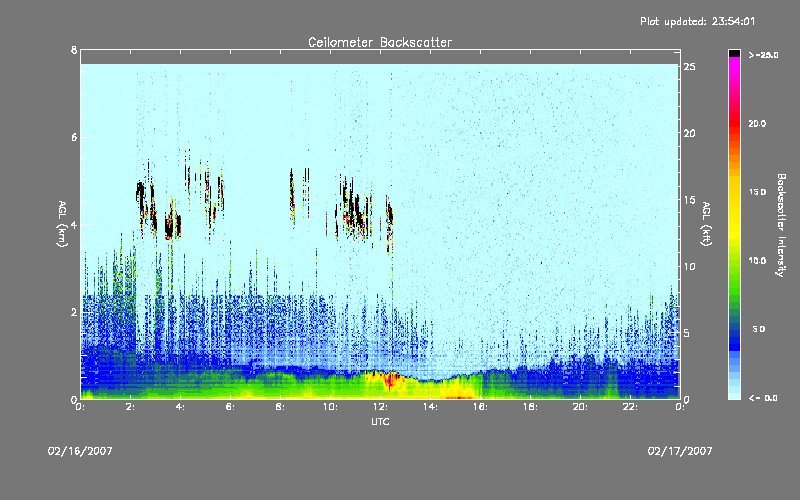Click the '12:' hour tick on x-axis

[x=381, y=407]
